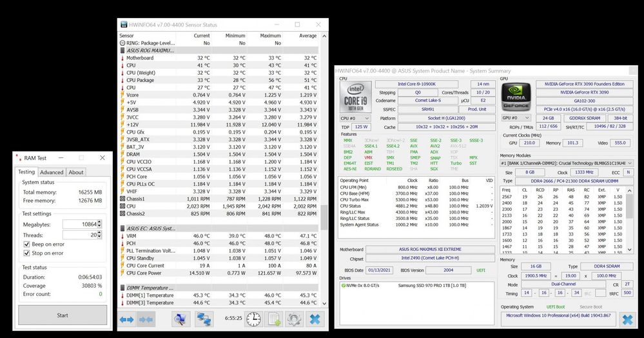Open sensor settings with the gear icon
The image size is (644, 338).
(x=294, y=319)
